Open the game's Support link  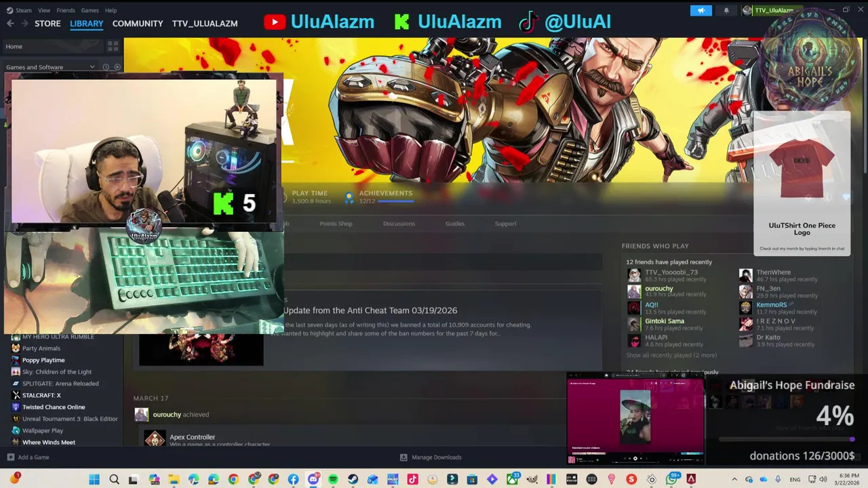pos(505,224)
